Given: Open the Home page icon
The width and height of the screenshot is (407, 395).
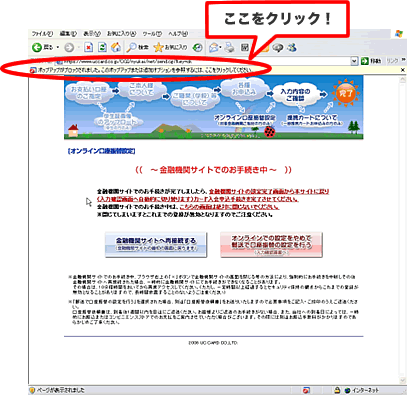Looking at the screenshot, I should coord(116,47).
